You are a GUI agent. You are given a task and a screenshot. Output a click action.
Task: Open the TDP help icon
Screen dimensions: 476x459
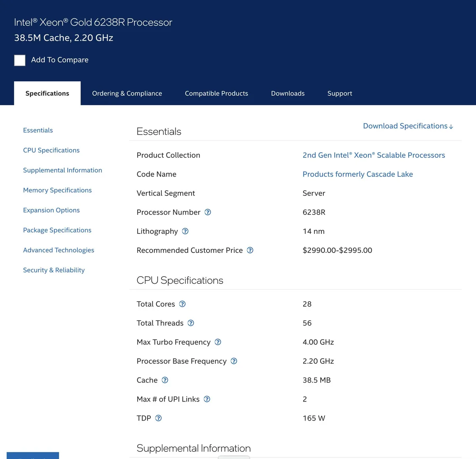tap(158, 418)
